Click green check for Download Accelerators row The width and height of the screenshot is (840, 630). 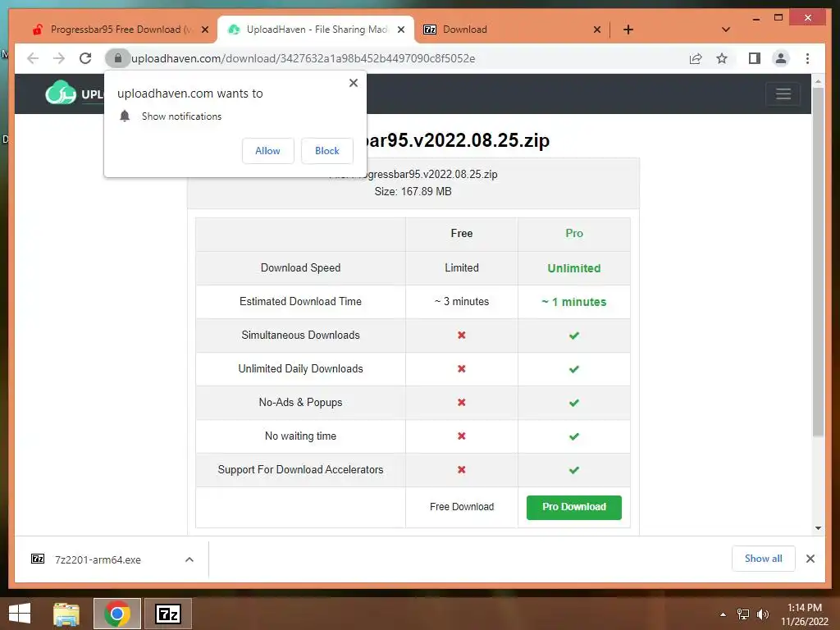[x=573, y=470]
